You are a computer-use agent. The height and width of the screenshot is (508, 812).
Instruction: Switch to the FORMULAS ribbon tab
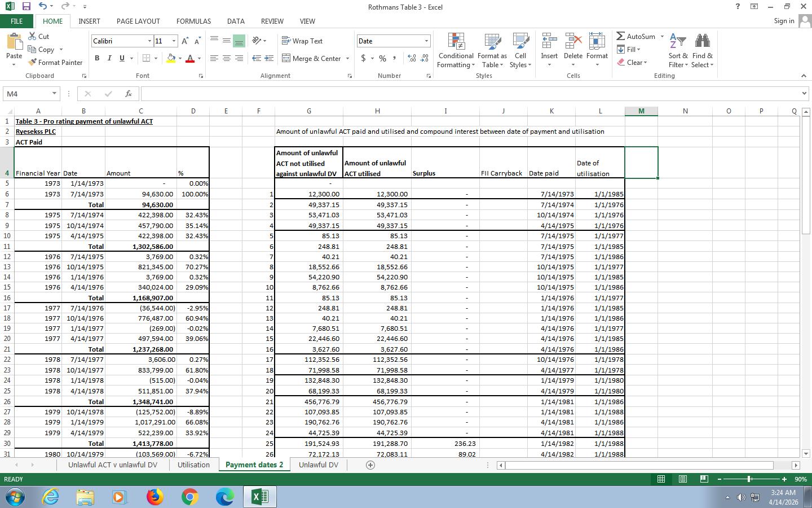point(193,21)
